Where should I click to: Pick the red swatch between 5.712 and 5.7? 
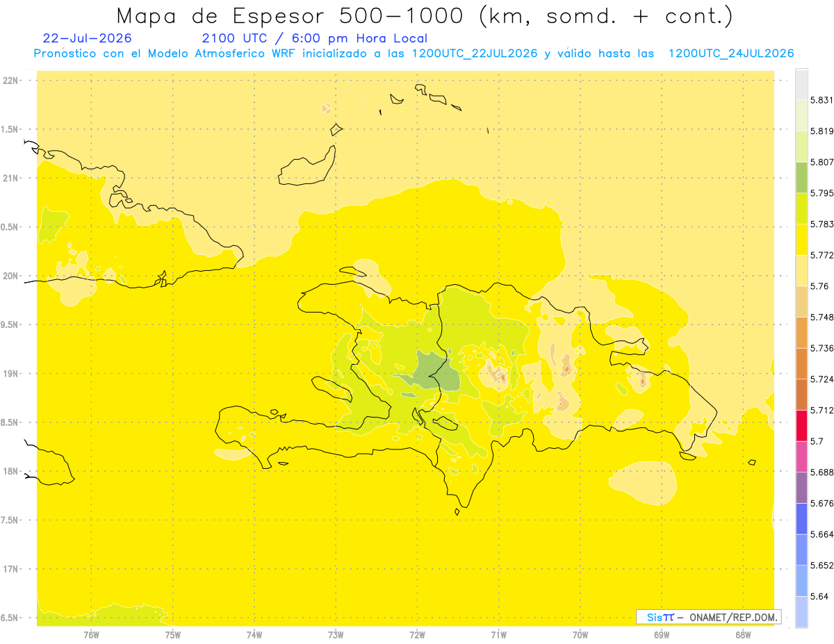click(x=801, y=425)
